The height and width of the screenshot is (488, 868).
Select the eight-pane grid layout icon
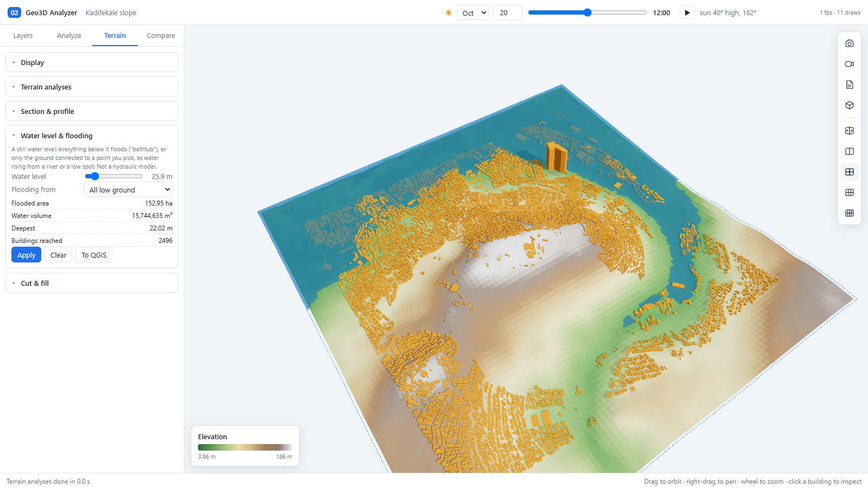[x=850, y=213]
